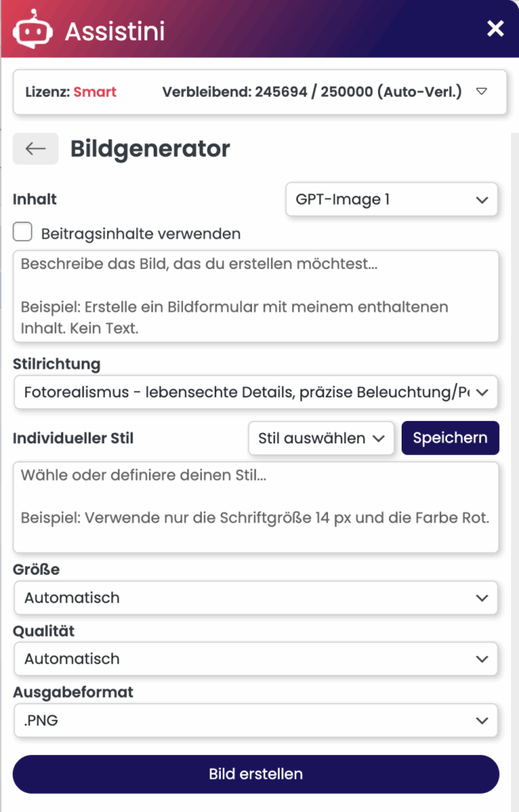This screenshot has height=812, width=519.
Task: Click the Speichern button
Action: (x=450, y=438)
